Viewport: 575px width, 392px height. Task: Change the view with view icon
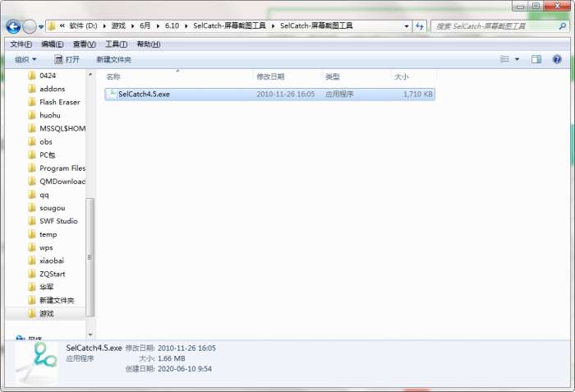pyautogui.click(x=504, y=59)
